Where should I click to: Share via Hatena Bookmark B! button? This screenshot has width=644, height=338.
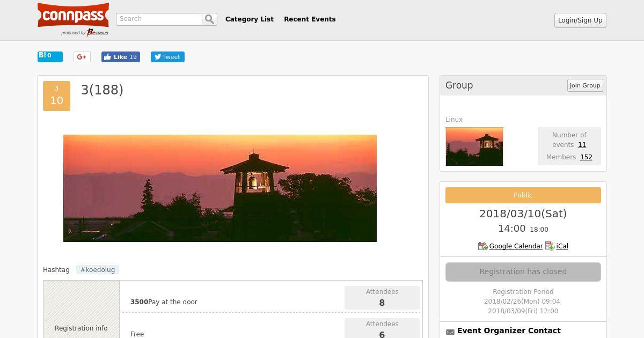point(50,56)
